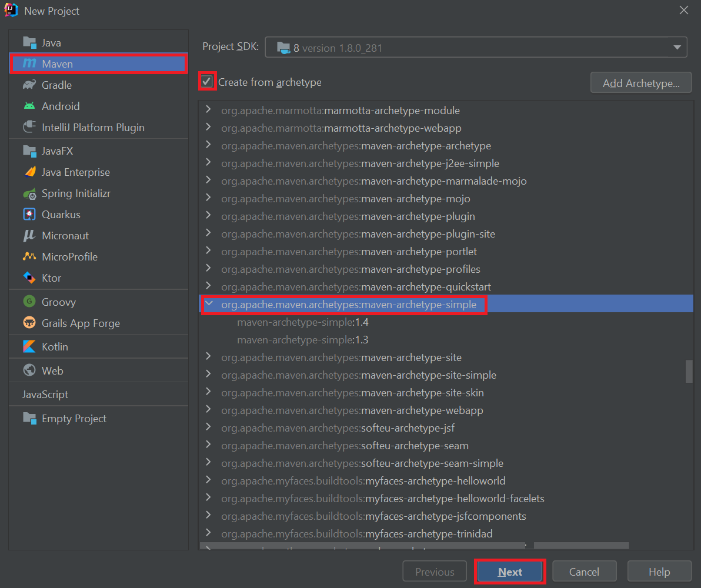Select myfaces-archetype-helloworld-facelets row
The width and height of the screenshot is (701, 588).
click(446, 498)
